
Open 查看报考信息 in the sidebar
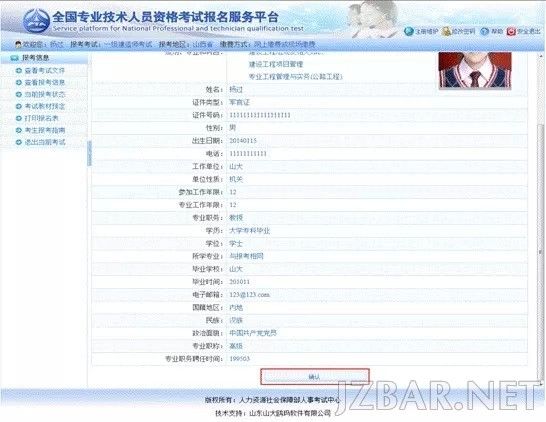click(x=45, y=83)
